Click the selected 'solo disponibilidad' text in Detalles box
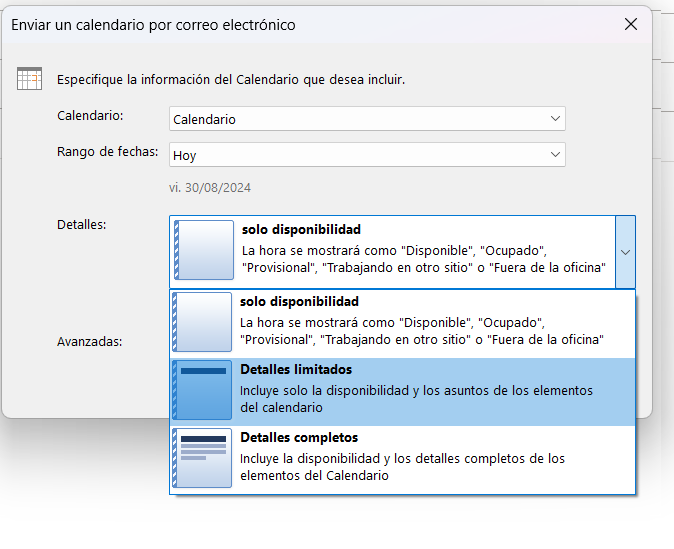Image resolution: width=674 pixels, height=549 pixels. (x=301, y=230)
